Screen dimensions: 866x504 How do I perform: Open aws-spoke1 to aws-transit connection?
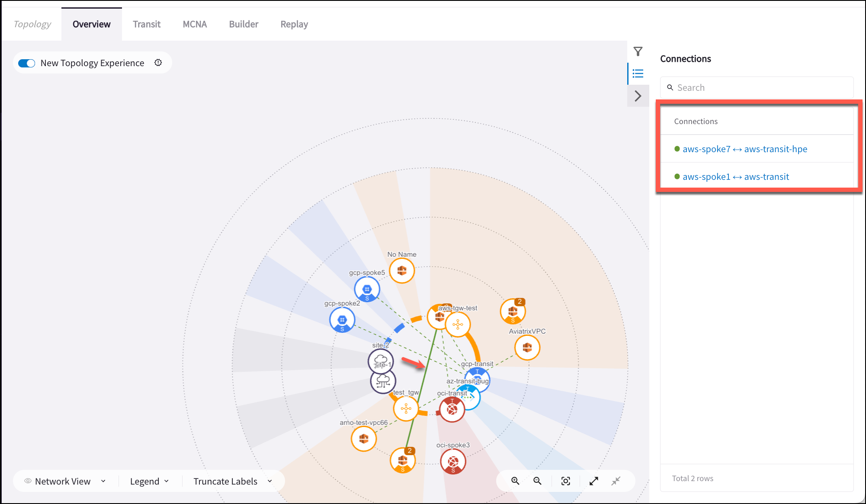[x=735, y=177]
